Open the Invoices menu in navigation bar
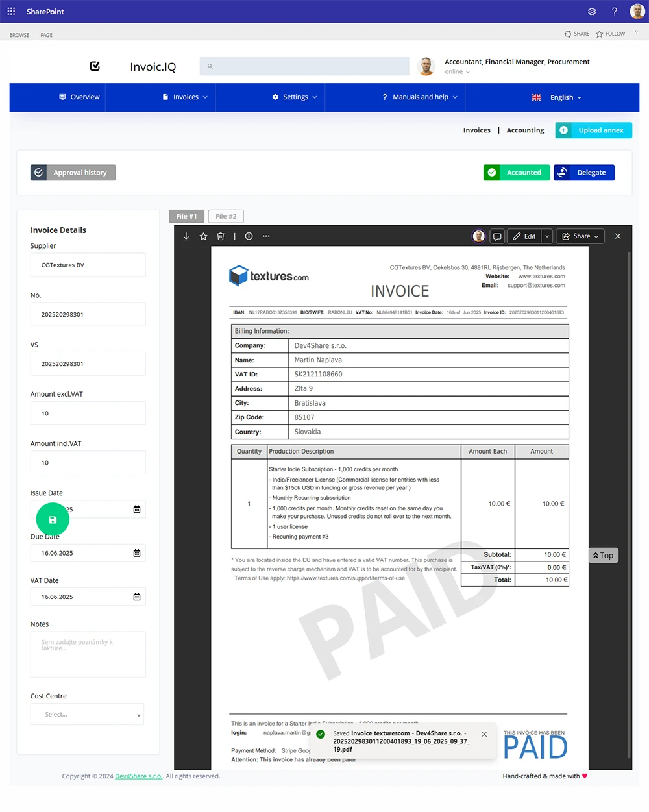This screenshot has height=812, width=649. [186, 97]
